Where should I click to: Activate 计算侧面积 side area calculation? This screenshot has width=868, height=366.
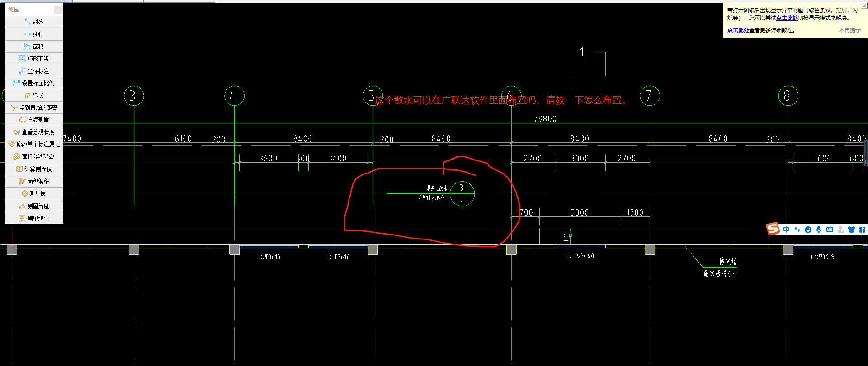pos(34,169)
